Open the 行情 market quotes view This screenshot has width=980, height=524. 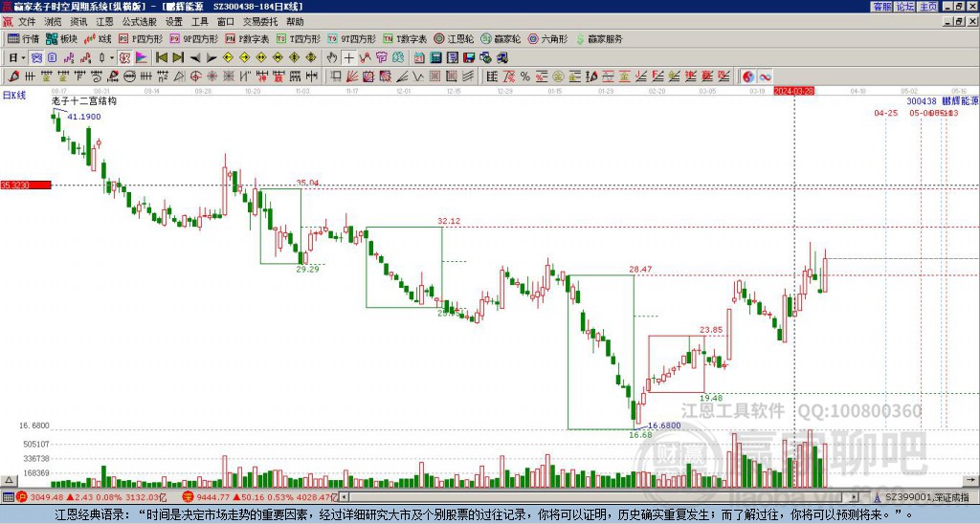tap(24, 38)
